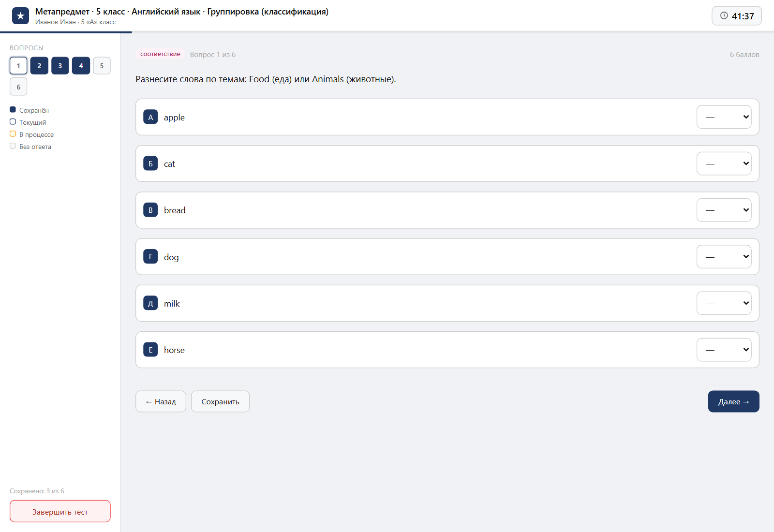Click the Вопрос 1 из 6 label
This screenshot has width=774, height=532.
pos(213,55)
